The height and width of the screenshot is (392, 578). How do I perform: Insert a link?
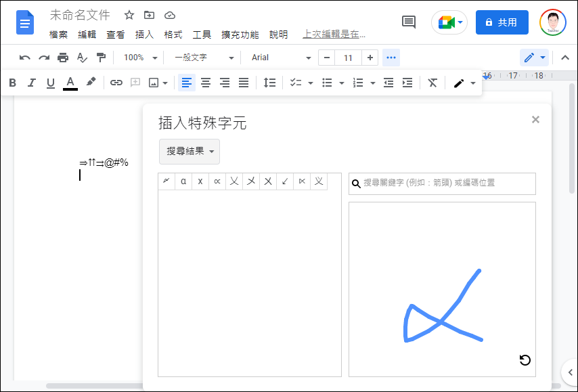tap(116, 83)
